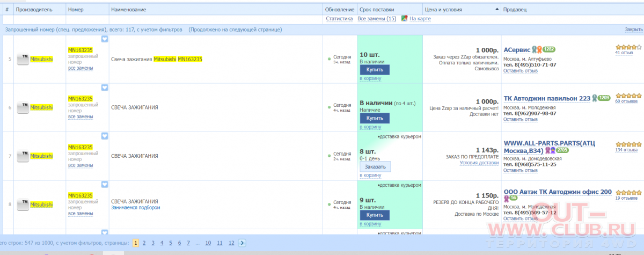Open '41 отзыв' reviews link

pyautogui.click(x=625, y=53)
